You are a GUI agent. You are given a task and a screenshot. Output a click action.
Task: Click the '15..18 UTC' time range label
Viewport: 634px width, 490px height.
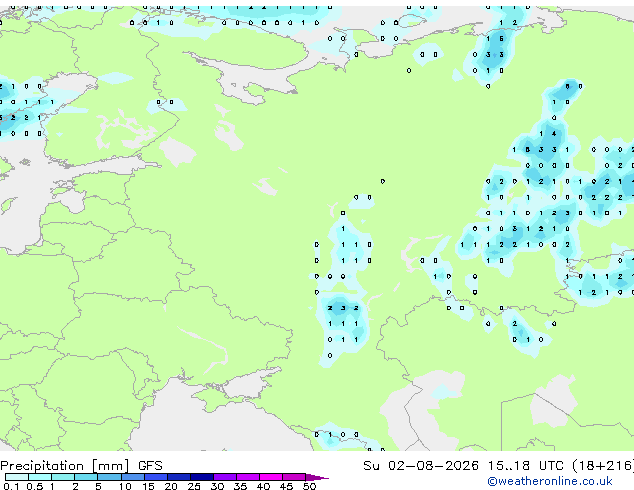coord(526,466)
